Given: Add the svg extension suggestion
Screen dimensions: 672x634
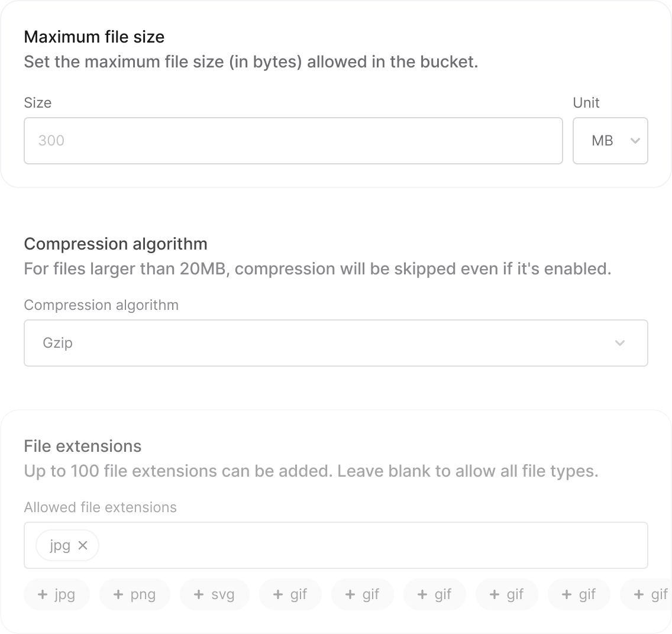Looking at the screenshot, I should pyautogui.click(x=214, y=594).
